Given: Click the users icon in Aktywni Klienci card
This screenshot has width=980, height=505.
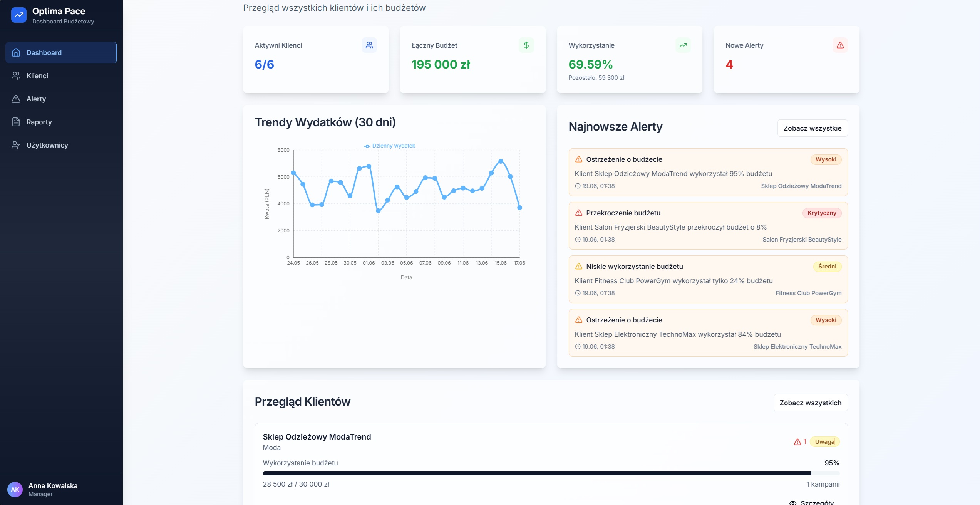Looking at the screenshot, I should click(369, 45).
